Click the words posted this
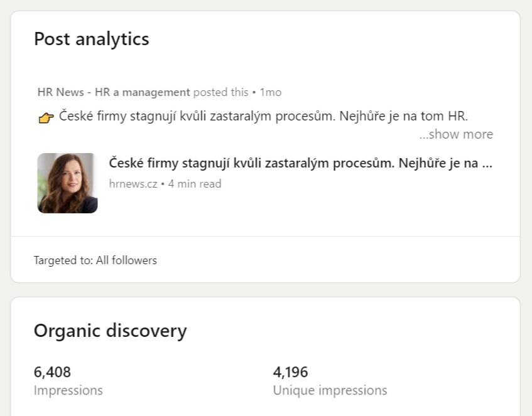The width and height of the screenshot is (532, 416). [221, 92]
